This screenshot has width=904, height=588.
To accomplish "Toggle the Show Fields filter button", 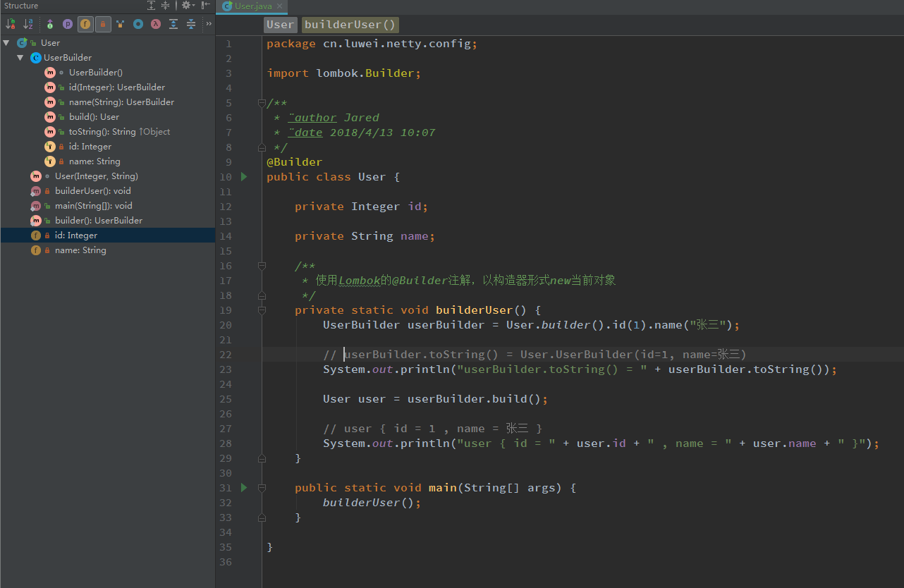I will pyautogui.click(x=85, y=24).
